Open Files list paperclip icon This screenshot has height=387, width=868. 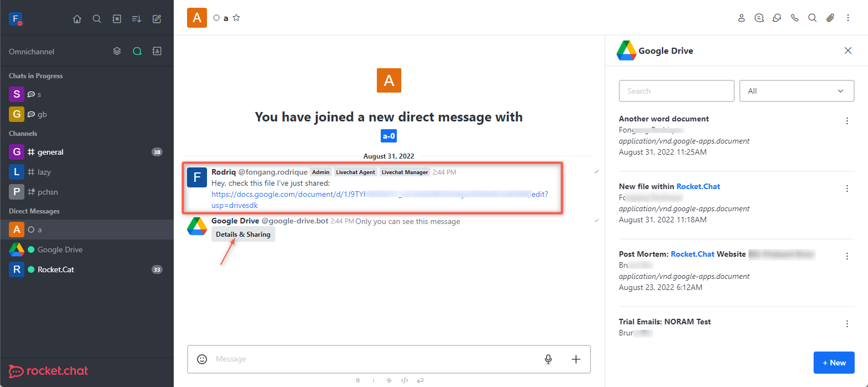[830, 18]
